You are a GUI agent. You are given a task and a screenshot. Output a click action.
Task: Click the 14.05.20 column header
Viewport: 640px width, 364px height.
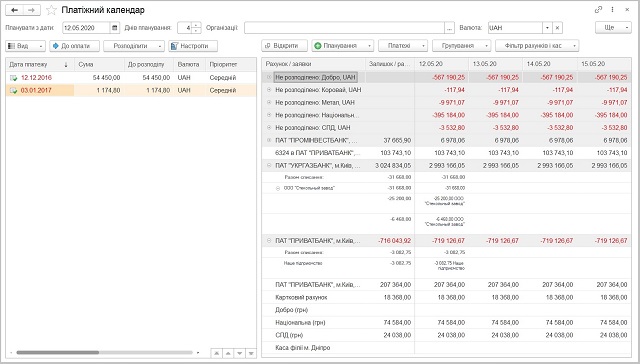[549, 64]
